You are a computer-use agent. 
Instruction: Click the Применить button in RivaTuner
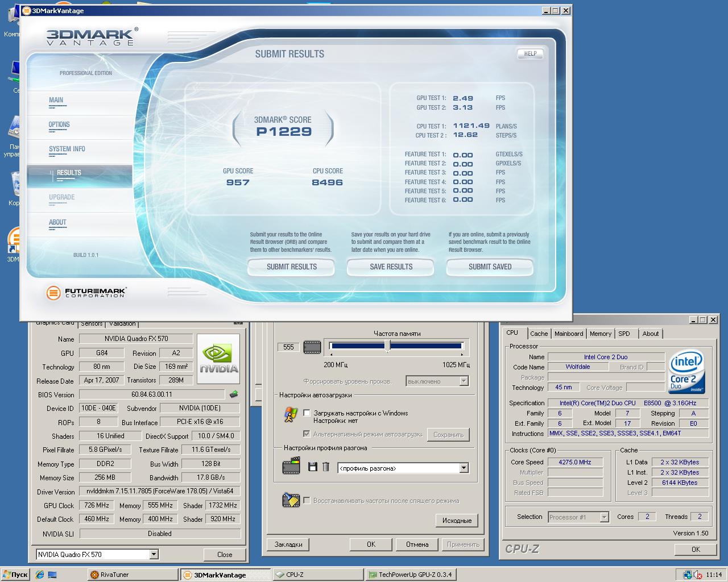[x=463, y=544]
